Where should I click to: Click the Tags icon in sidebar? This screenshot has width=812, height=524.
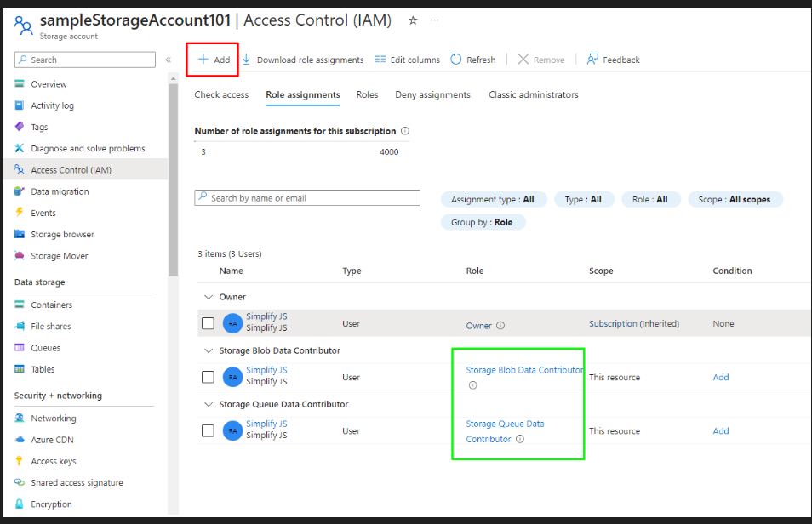coord(20,127)
